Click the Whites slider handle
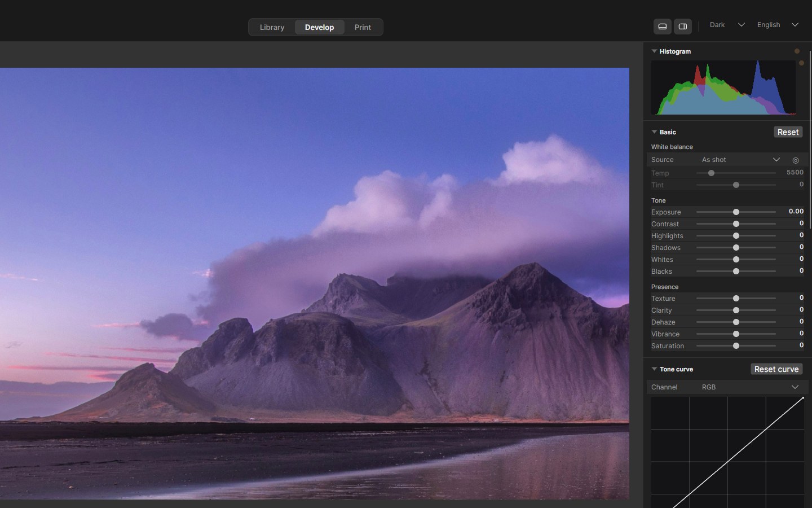This screenshot has height=508, width=812. pos(736,260)
